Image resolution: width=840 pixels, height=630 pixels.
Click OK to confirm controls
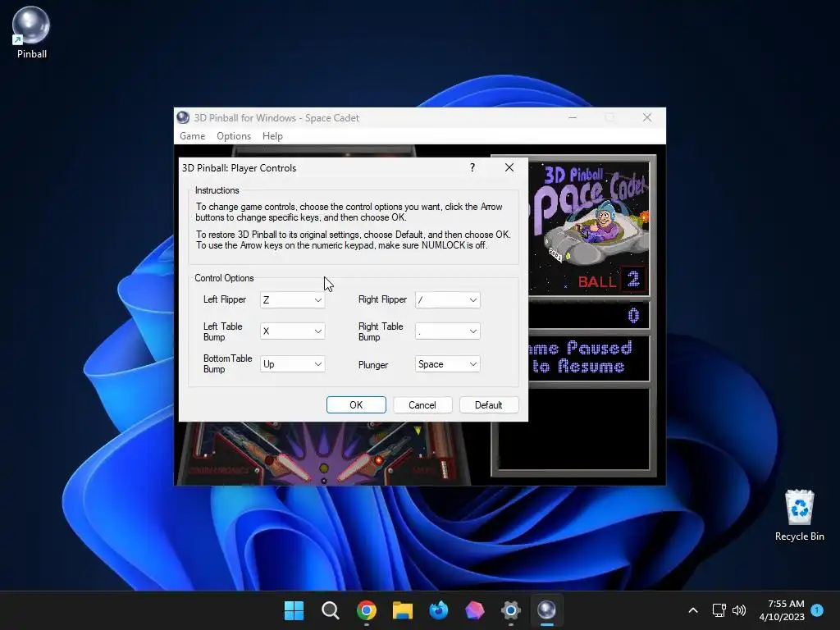pos(356,405)
